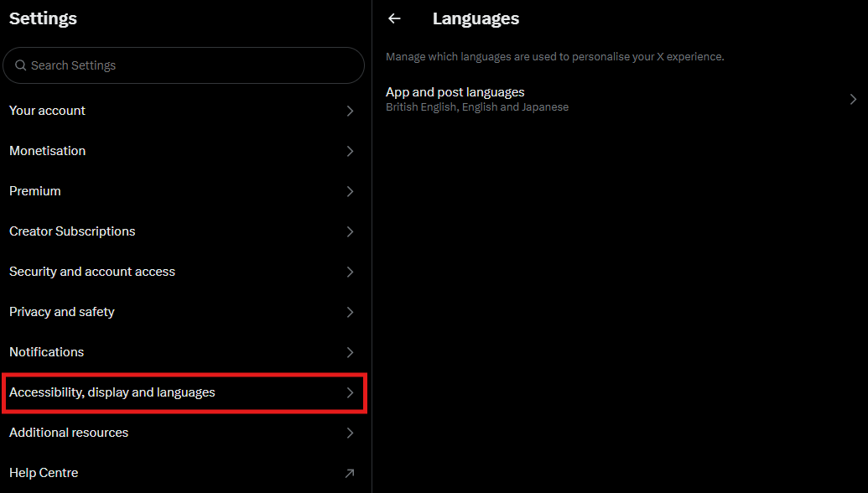
Task: Click the 'Manage which languages are used' description
Action: 554,56
